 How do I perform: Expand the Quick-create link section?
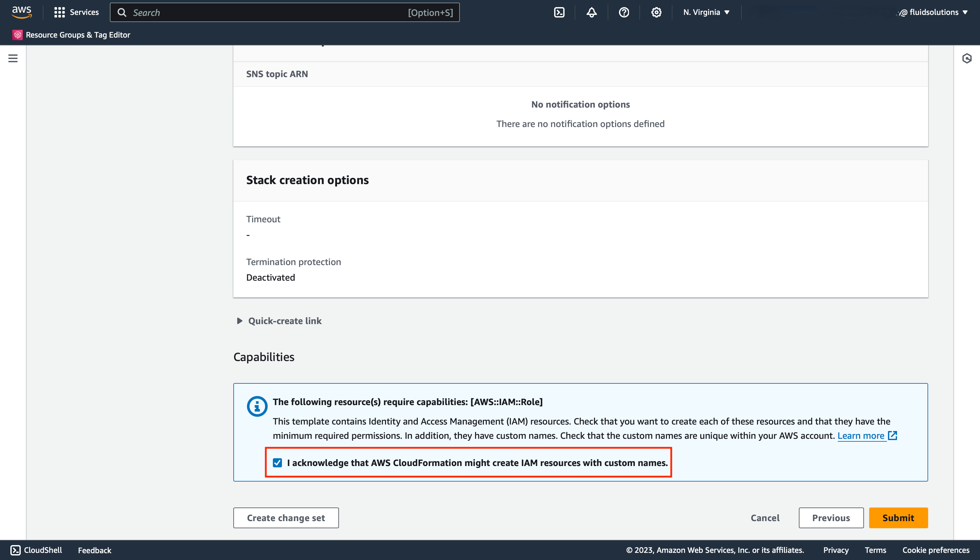coord(279,321)
